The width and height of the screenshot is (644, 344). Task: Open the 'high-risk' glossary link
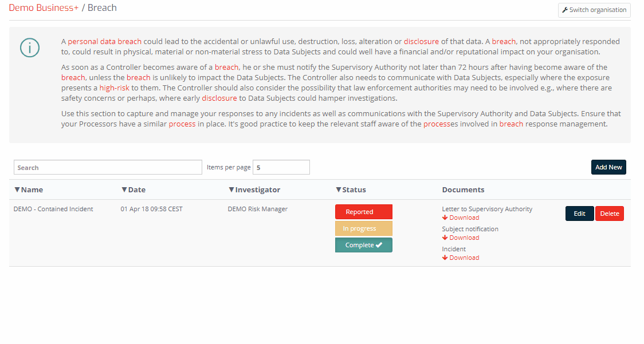114,88
